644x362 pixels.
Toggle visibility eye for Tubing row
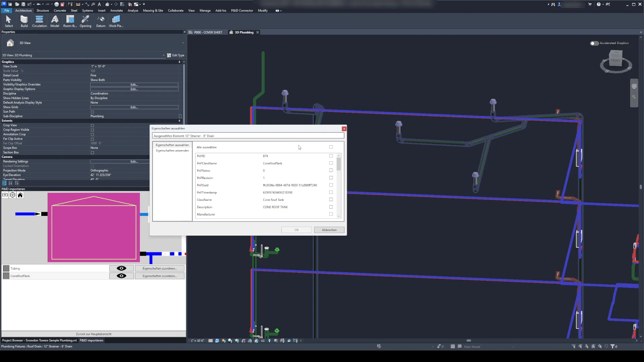(x=121, y=268)
